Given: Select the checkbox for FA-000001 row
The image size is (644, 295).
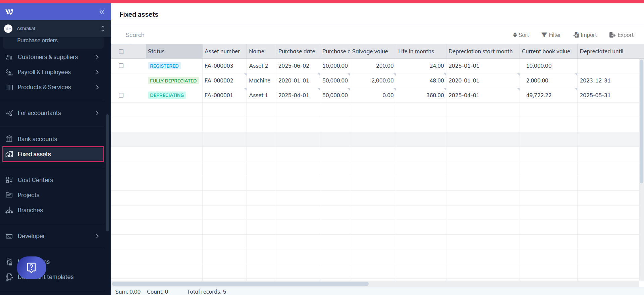Looking at the screenshot, I should [x=121, y=95].
